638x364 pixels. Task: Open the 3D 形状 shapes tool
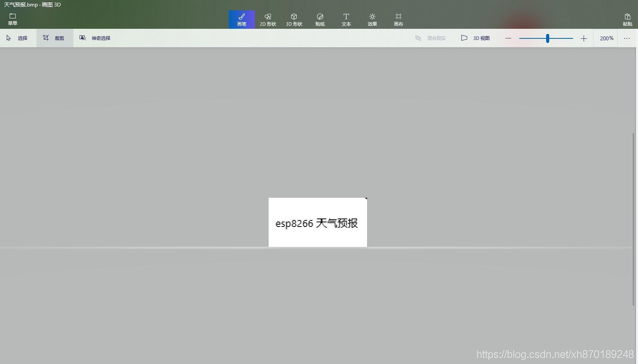(x=294, y=19)
